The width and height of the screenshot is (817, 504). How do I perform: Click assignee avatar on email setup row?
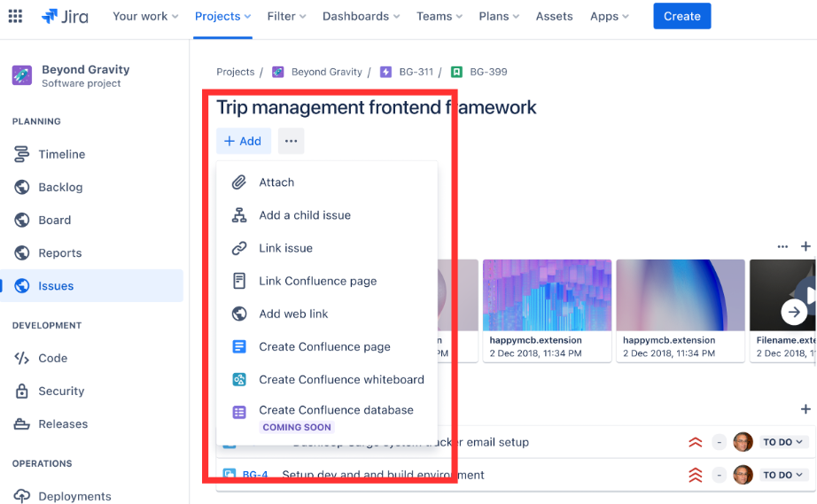[743, 442]
